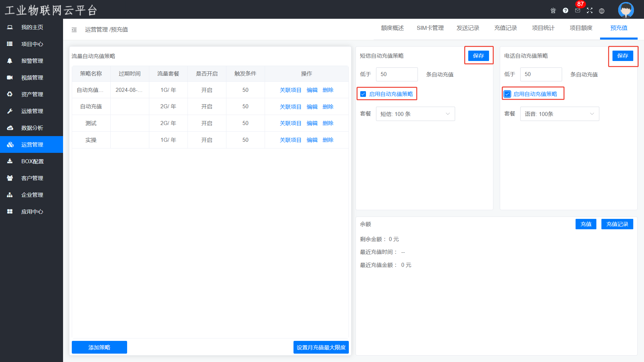This screenshot has height=362, width=644.
Task: Open the help question mark icon
Action: point(566,11)
